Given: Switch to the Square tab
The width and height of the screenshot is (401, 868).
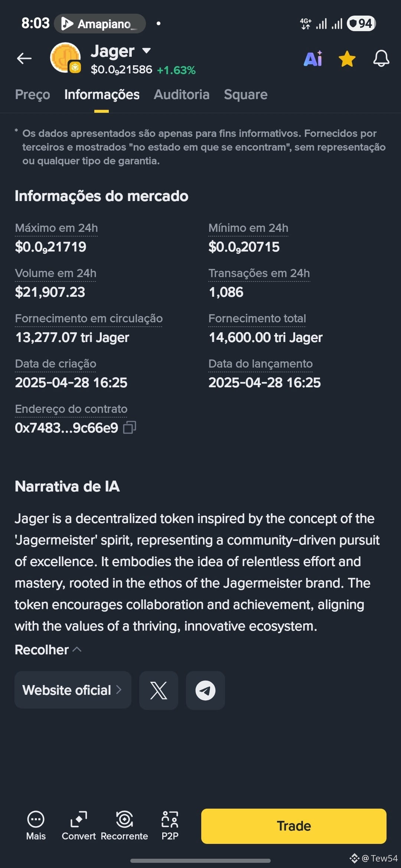Looking at the screenshot, I should pos(246,95).
